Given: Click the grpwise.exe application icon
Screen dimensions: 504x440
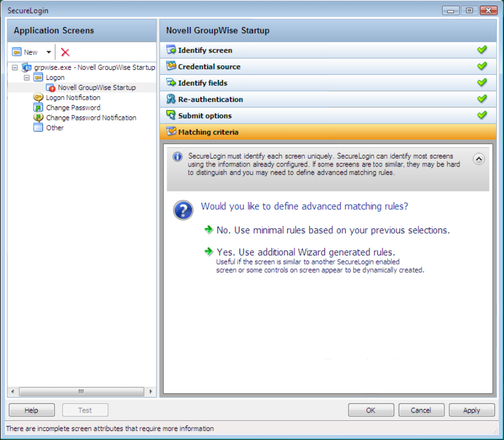Looking at the screenshot, I should (x=26, y=68).
